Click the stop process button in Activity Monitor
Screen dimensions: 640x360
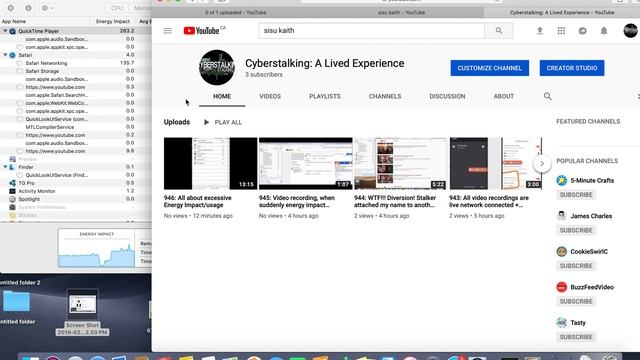[11, 8]
